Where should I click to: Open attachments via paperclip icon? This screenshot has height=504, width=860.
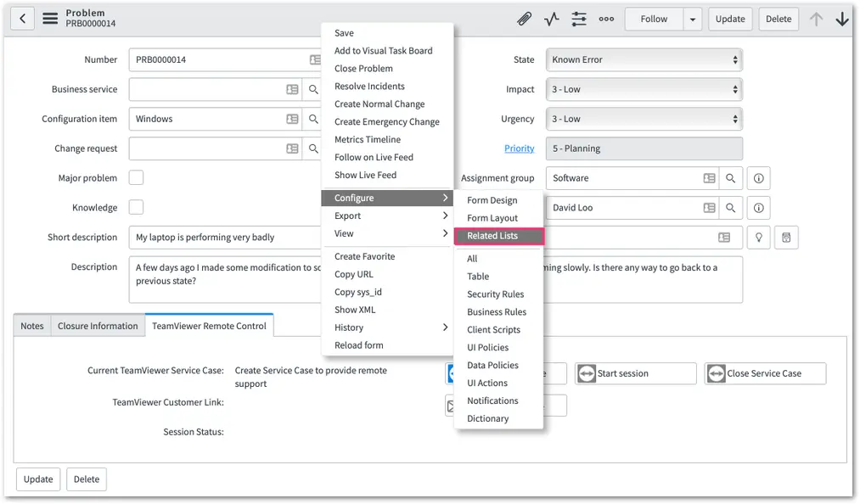click(x=524, y=20)
